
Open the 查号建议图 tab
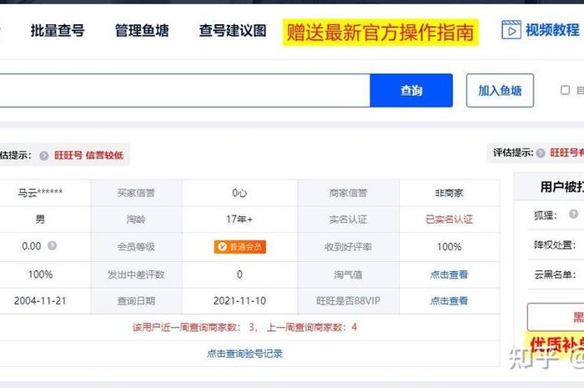point(233,31)
